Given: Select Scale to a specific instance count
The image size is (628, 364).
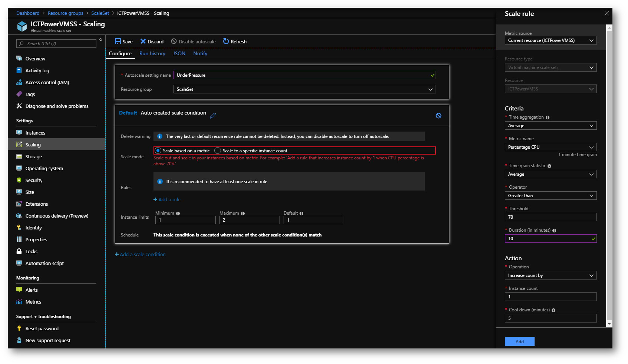Looking at the screenshot, I should [218, 151].
